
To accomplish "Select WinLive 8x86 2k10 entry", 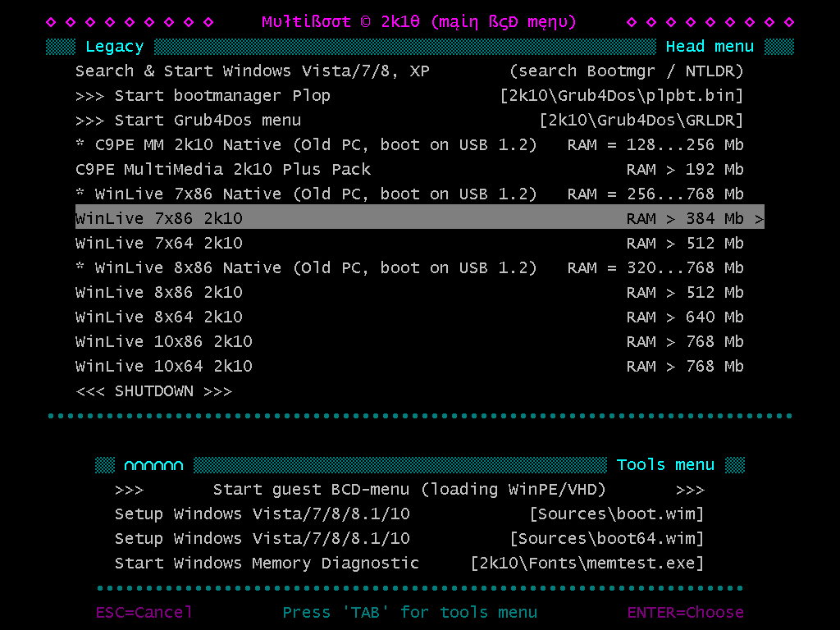I will click(410, 293).
